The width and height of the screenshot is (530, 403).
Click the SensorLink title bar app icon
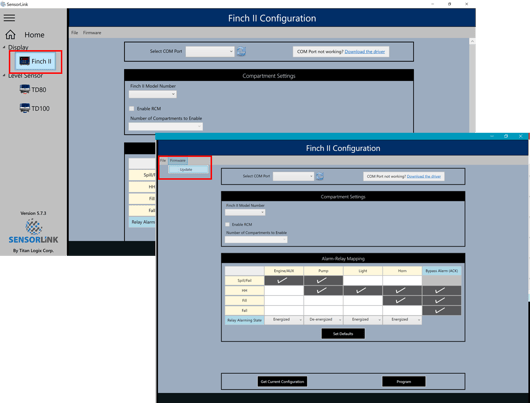coord(3,4)
